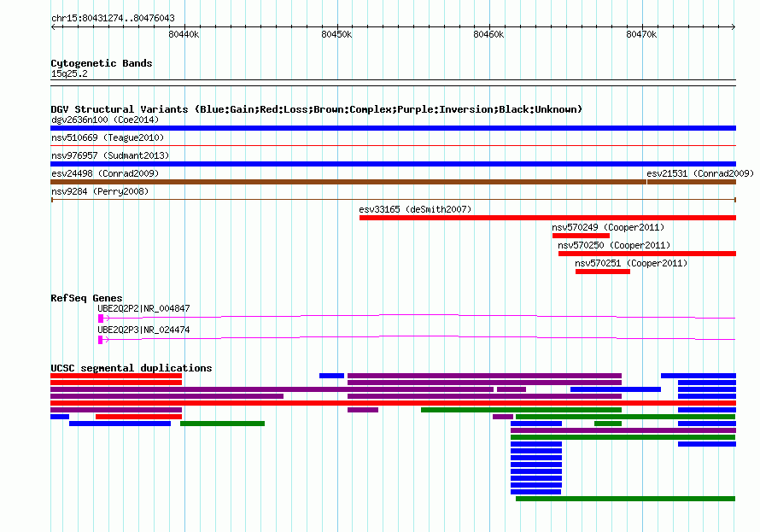Click the 80450k ruler tick label

click(x=336, y=34)
